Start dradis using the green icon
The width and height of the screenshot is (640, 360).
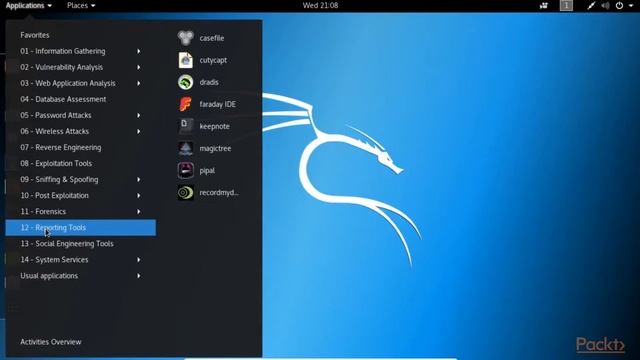(x=186, y=82)
